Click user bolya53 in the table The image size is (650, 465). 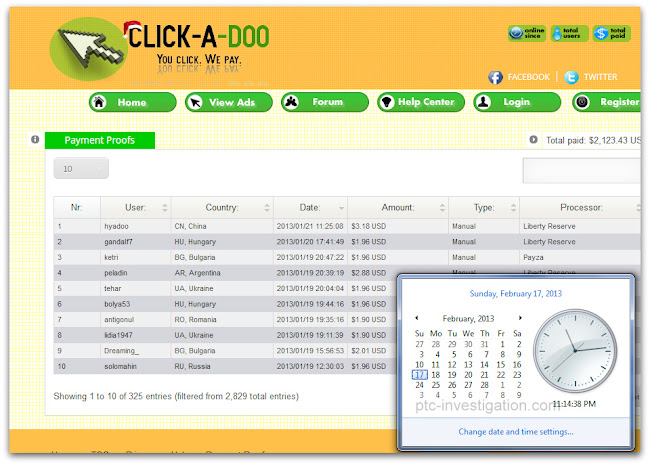[117, 304]
